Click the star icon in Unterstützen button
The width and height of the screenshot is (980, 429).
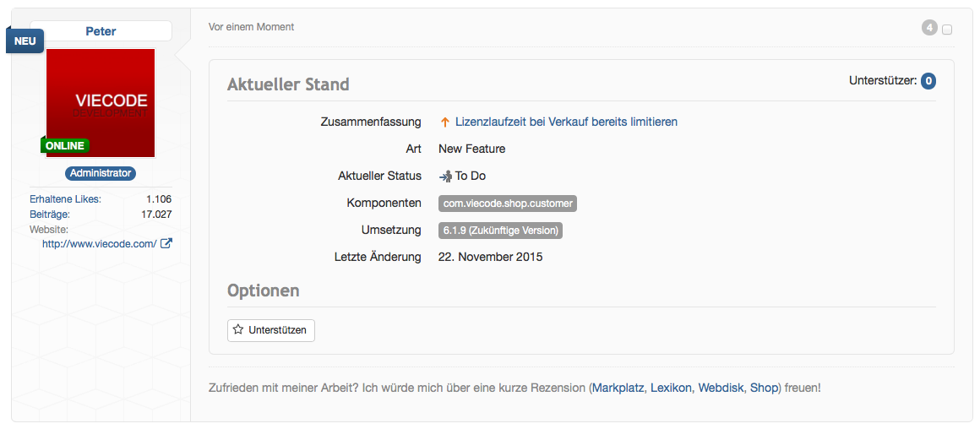click(238, 330)
